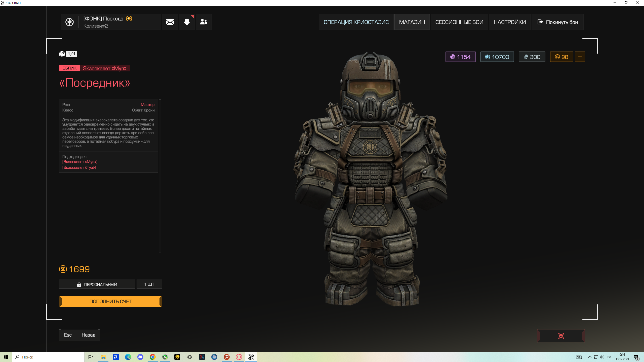Open НАСТРОЙКИ tab
644x362 pixels.
click(x=510, y=22)
